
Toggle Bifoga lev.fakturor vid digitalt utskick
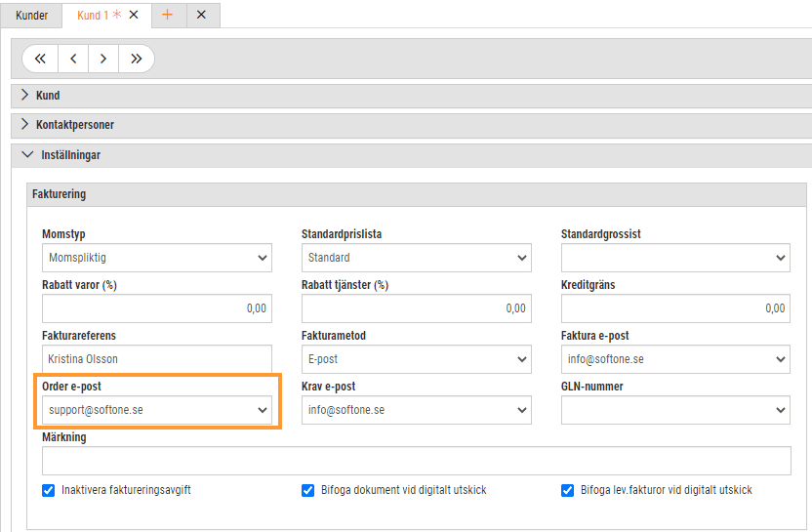(x=567, y=490)
